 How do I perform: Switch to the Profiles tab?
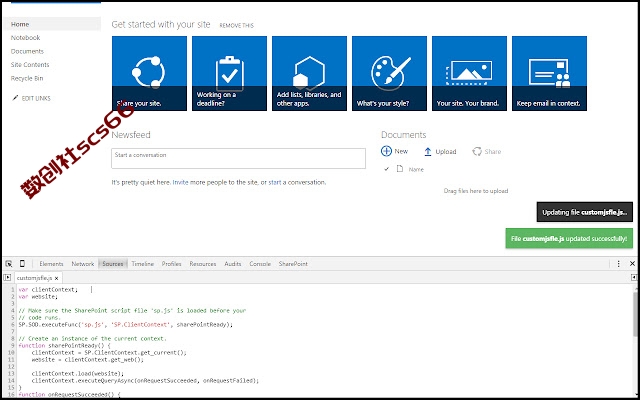(x=171, y=264)
